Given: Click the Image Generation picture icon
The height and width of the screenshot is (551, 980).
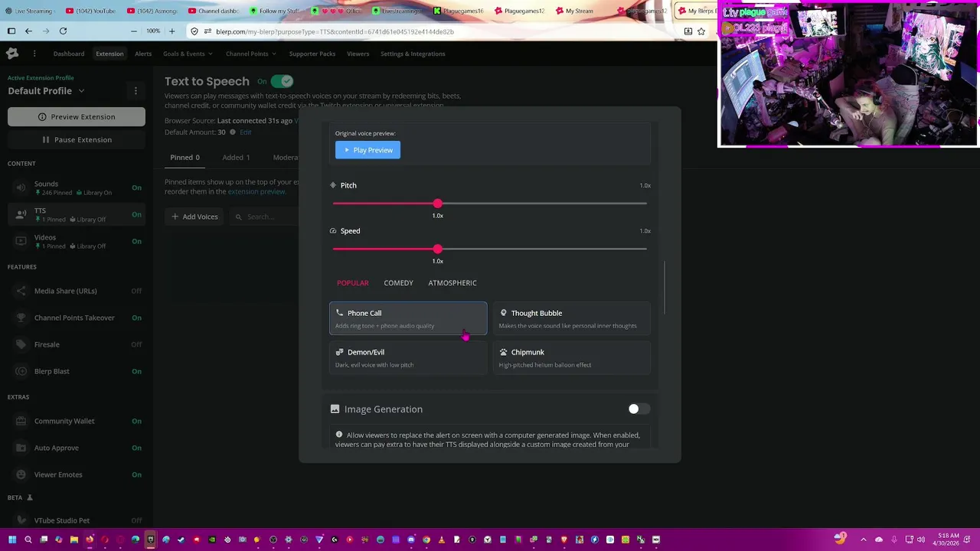Looking at the screenshot, I should (x=335, y=409).
